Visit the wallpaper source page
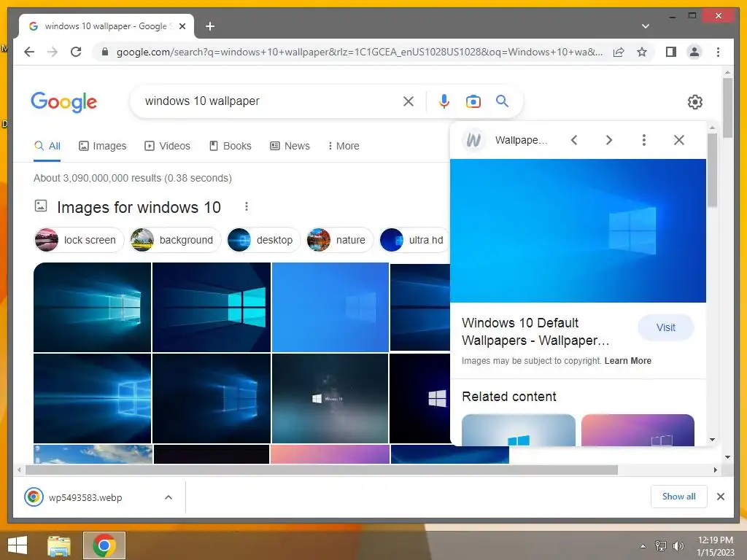 point(665,327)
